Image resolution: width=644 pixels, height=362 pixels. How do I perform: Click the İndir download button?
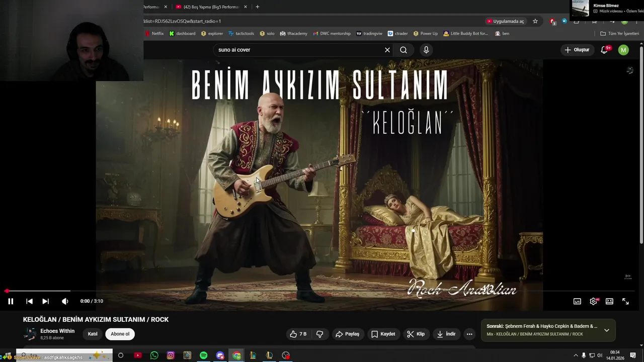pyautogui.click(x=446, y=334)
